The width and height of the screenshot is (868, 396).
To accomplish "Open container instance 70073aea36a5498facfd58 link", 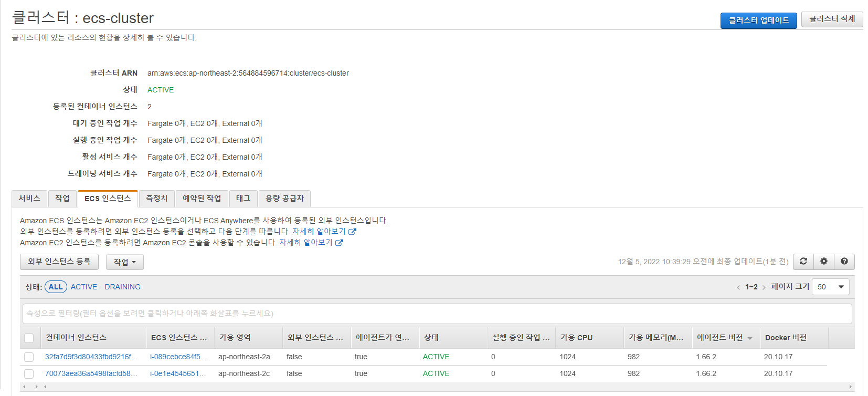I will pos(91,374).
